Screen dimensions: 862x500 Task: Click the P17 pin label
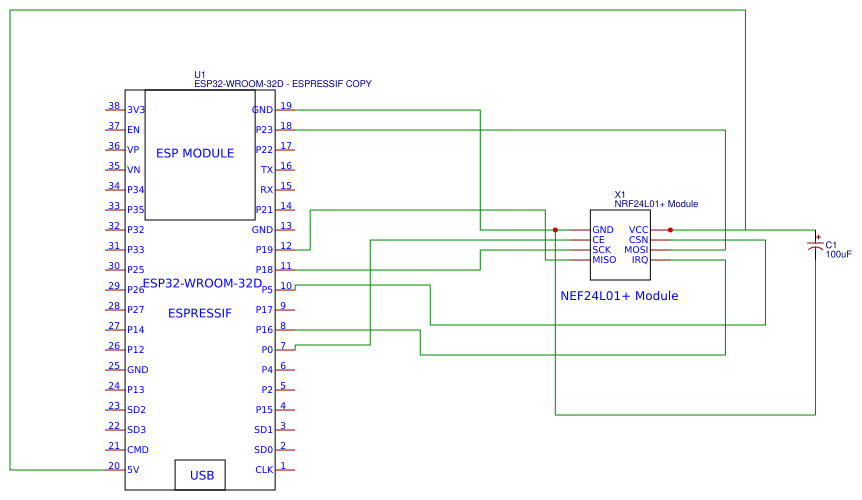click(264, 310)
